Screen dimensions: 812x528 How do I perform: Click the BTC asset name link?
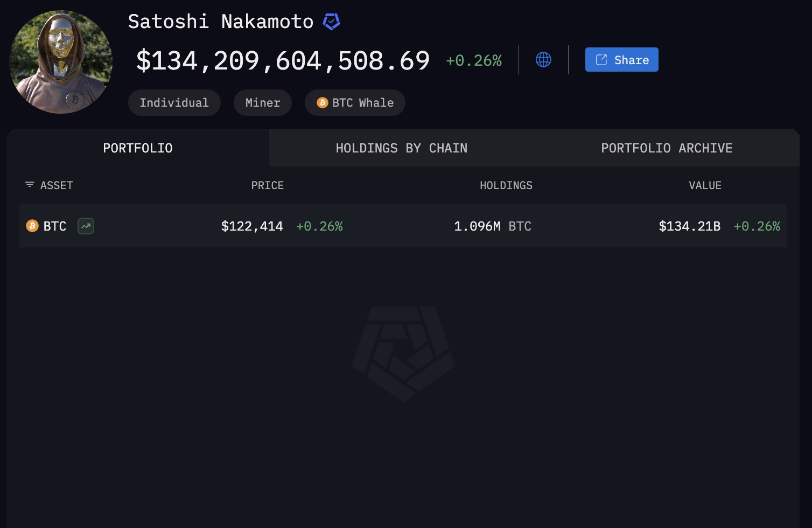click(x=55, y=226)
